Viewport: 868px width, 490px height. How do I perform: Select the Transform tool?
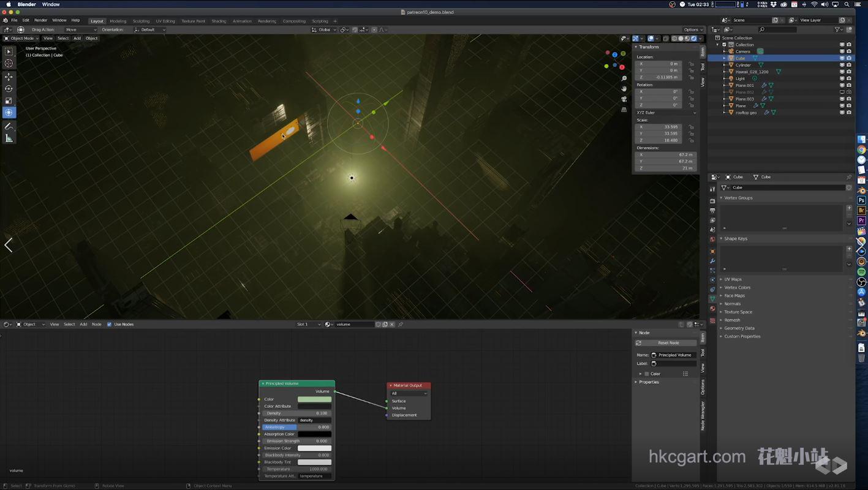[x=9, y=112]
